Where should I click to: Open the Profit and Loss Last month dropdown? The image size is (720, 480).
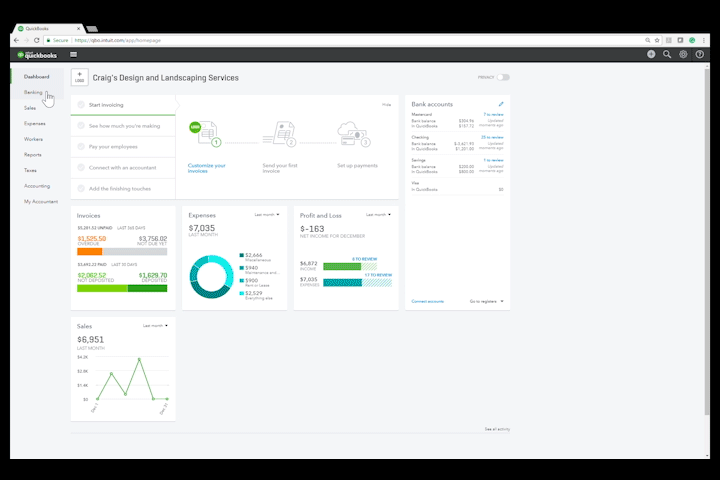pyautogui.click(x=378, y=215)
